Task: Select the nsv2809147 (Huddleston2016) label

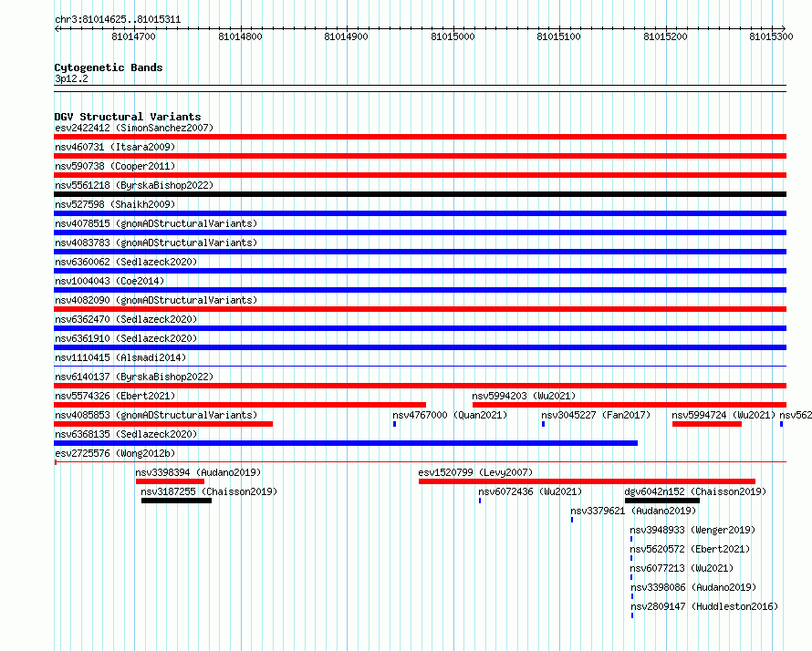Action: tap(705, 606)
